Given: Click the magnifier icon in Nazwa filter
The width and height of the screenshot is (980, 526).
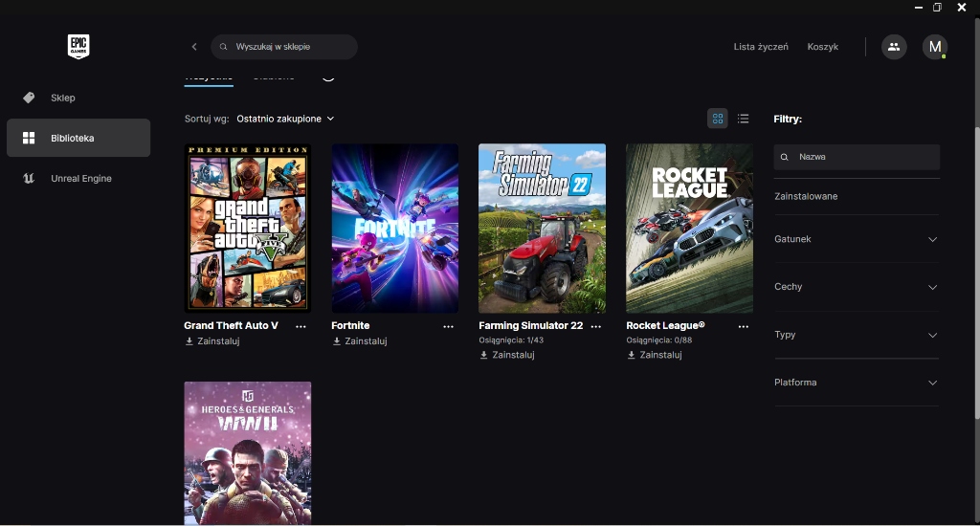Looking at the screenshot, I should (785, 157).
